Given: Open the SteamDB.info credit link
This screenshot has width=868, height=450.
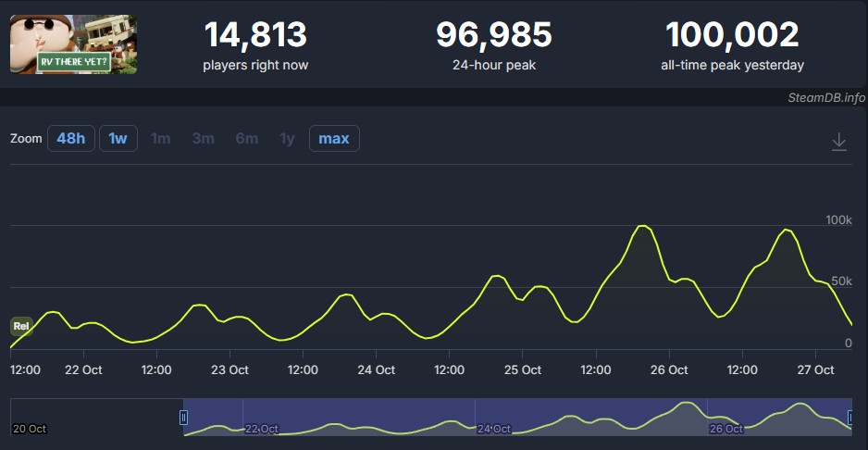Looking at the screenshot, I should coord(826,97).
